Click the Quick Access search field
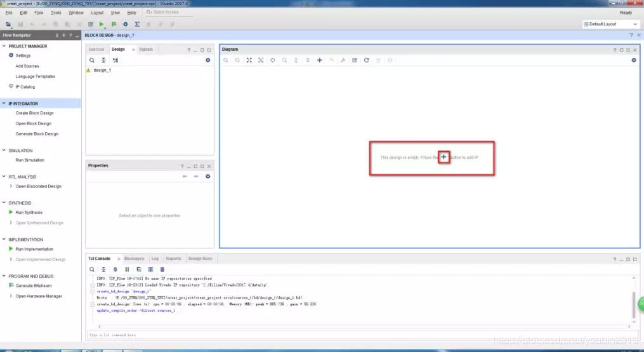This screenshot has width=644, height=352. pyautogui.click(x=169, y=12)
